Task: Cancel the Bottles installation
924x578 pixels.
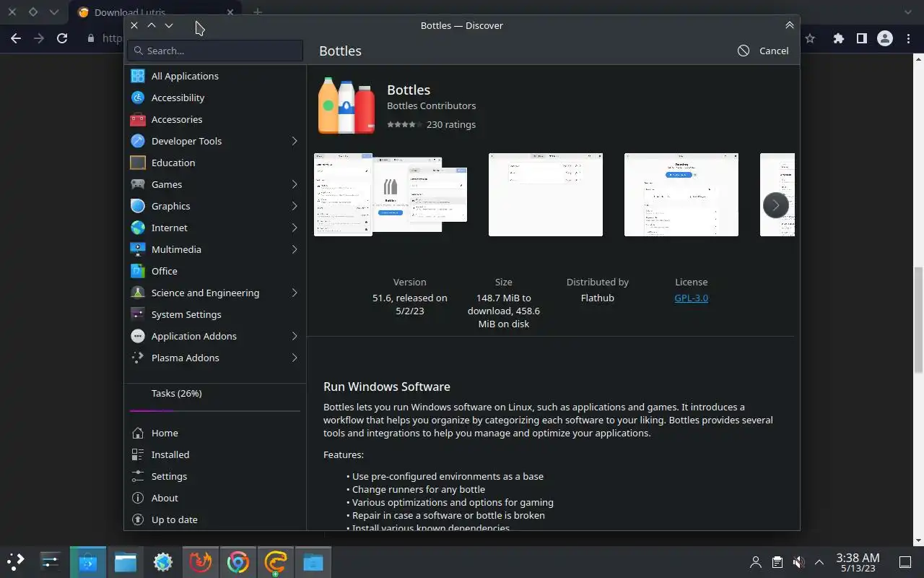Action: pyautogui.click(x=763, y=51)
